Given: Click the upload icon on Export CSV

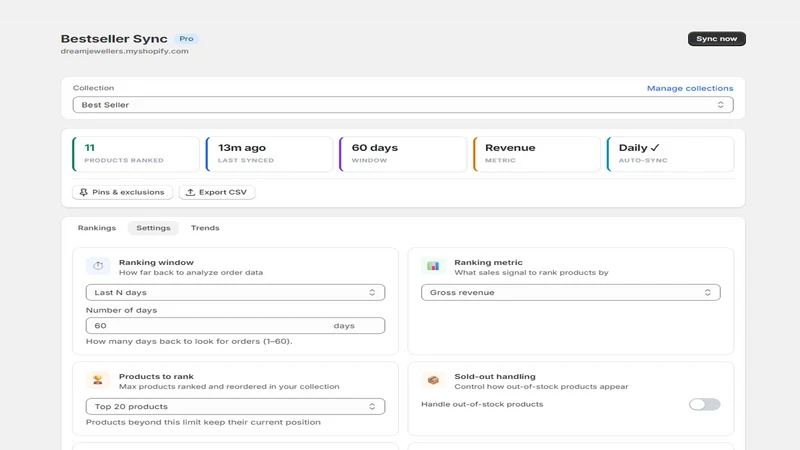Looking at the screenshot, I should click(190, 192).
